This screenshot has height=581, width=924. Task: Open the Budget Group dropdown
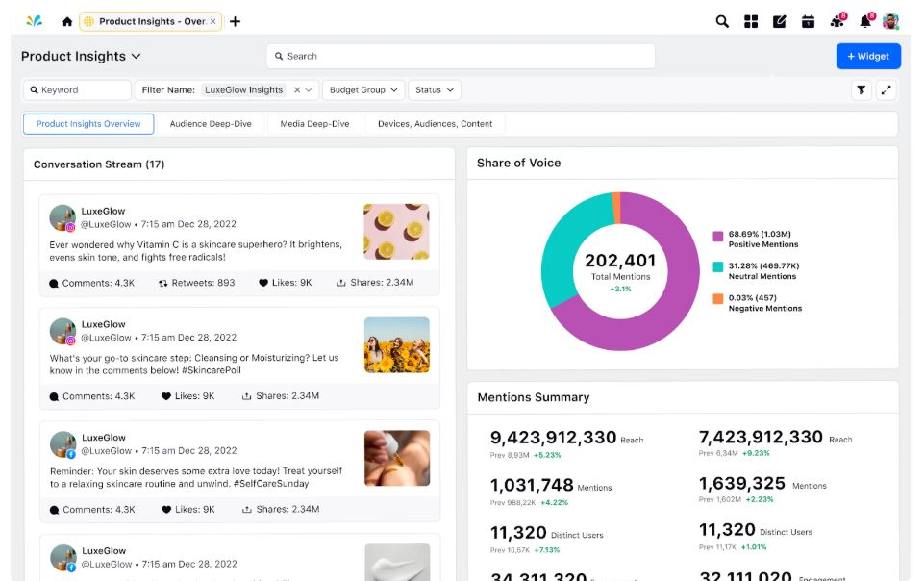click(363, 90)
